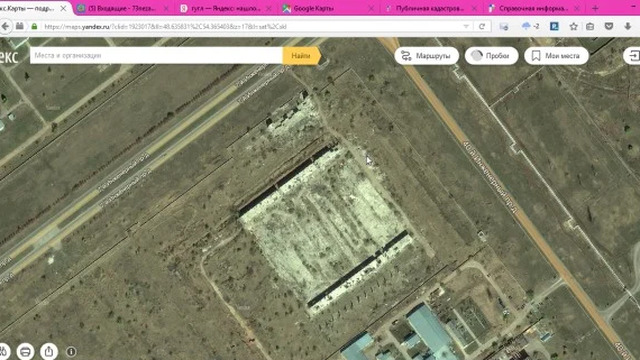Toggle the Пробки traffic layer

coord(491,56)
